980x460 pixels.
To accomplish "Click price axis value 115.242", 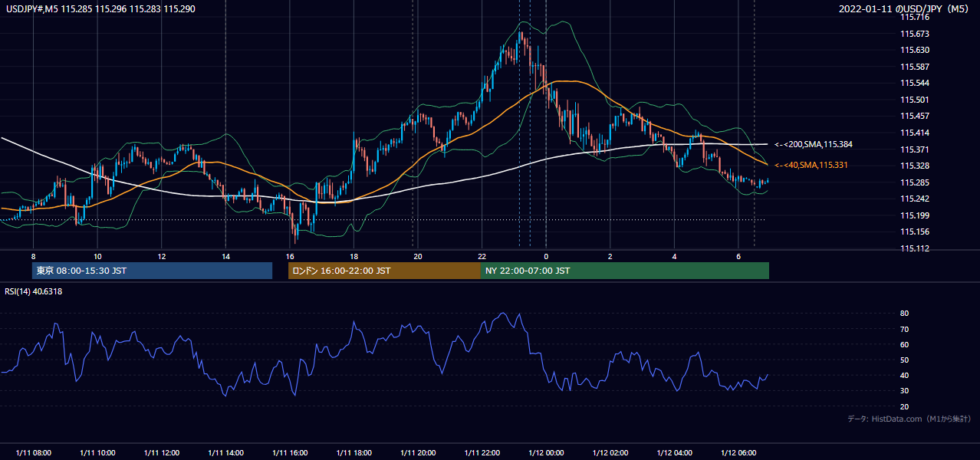I will click(914, 199).
